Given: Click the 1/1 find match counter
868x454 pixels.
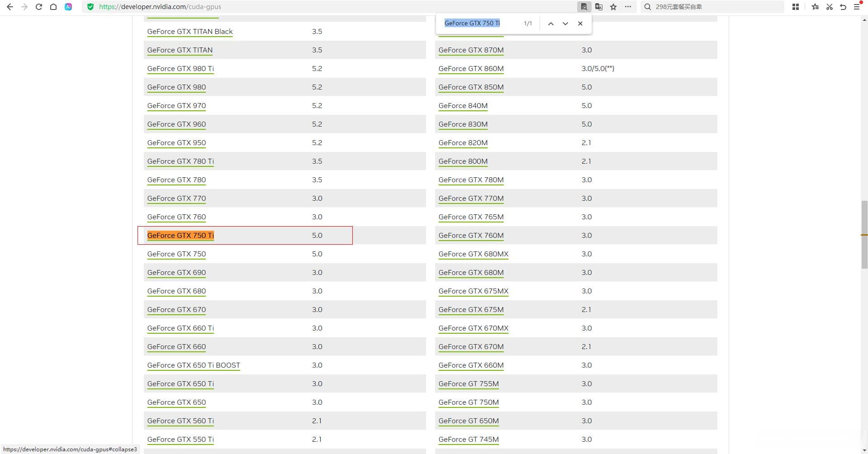Looking at the screenshot, I should click(528, 24).
